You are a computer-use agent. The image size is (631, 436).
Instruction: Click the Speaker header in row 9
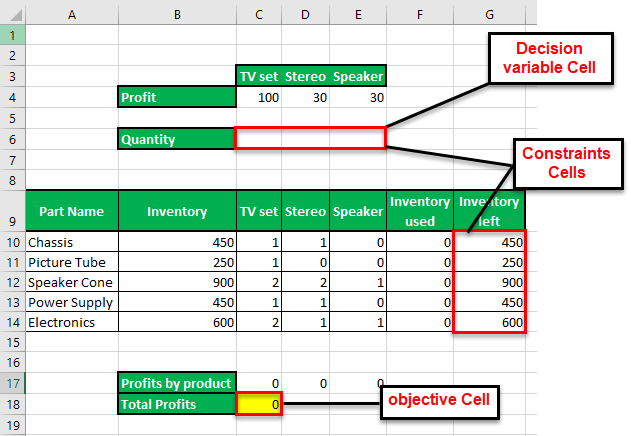(358, 211)
